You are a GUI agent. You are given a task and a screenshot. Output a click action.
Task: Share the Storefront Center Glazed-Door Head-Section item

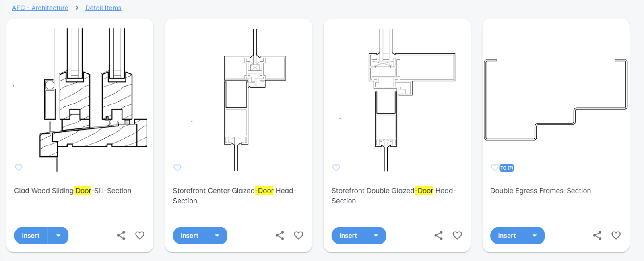[x=280, y=236]
